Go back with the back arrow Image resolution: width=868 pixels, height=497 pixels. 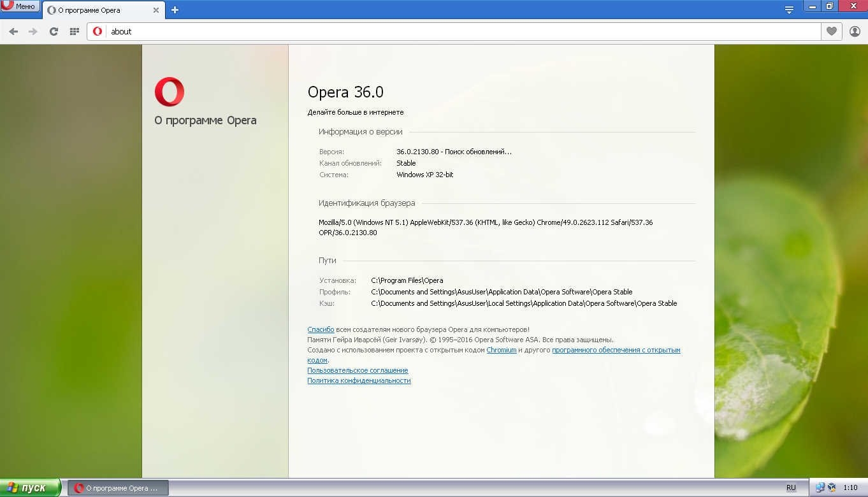click(x=13, y=31)
